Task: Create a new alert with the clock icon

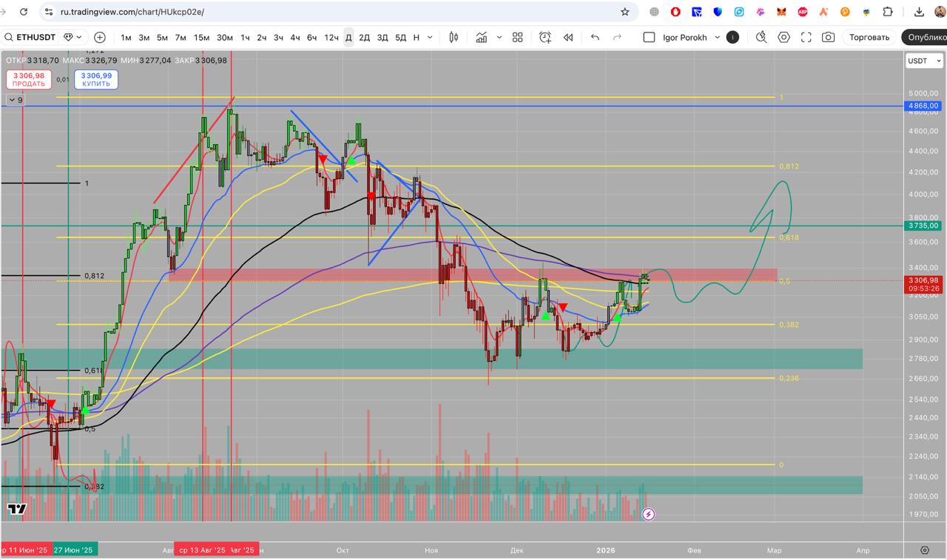Action: click(x=545, y=38)
